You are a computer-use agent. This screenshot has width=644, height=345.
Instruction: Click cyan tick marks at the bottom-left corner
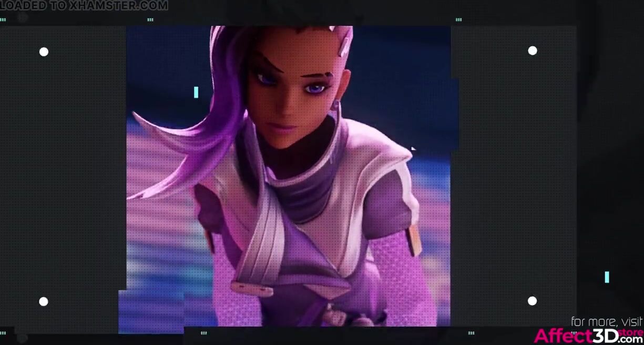click(x=3, y=333)
